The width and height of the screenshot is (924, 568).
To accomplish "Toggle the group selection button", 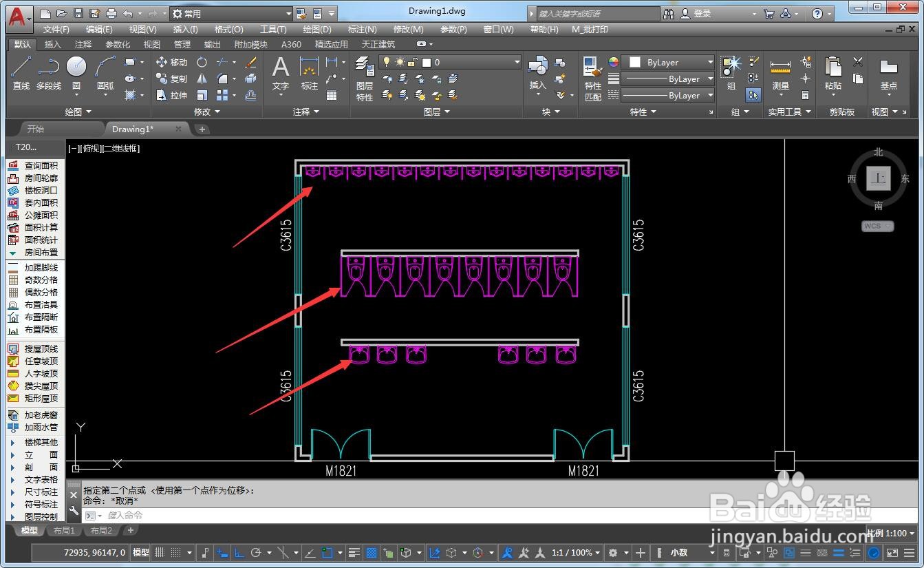I will tap(753, 95).
